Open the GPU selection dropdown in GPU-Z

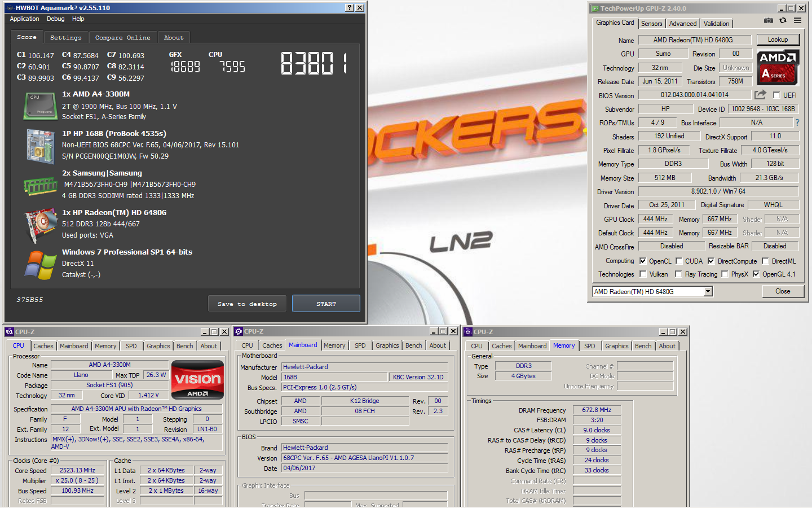pyautogui.click(x=708, y=291)
